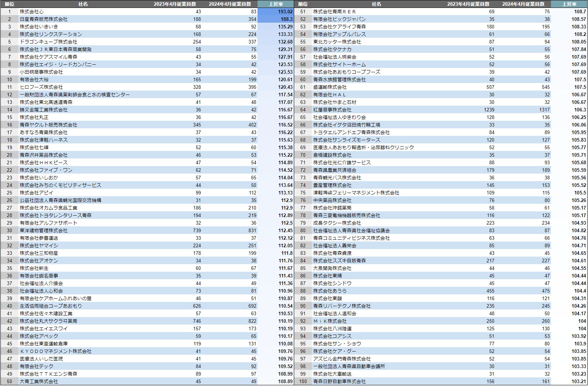Click 青森沢井薬品株式会社

44,155
